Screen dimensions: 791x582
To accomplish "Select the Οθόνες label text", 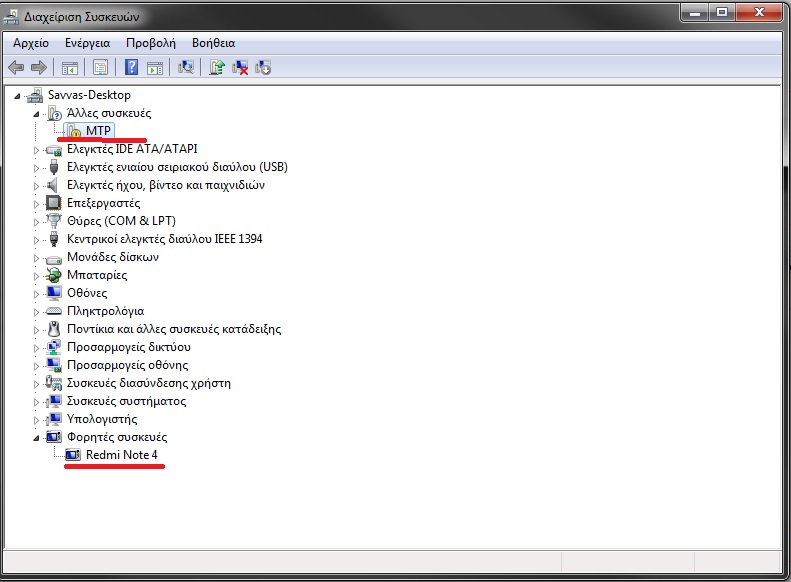I will coord(87,293).
